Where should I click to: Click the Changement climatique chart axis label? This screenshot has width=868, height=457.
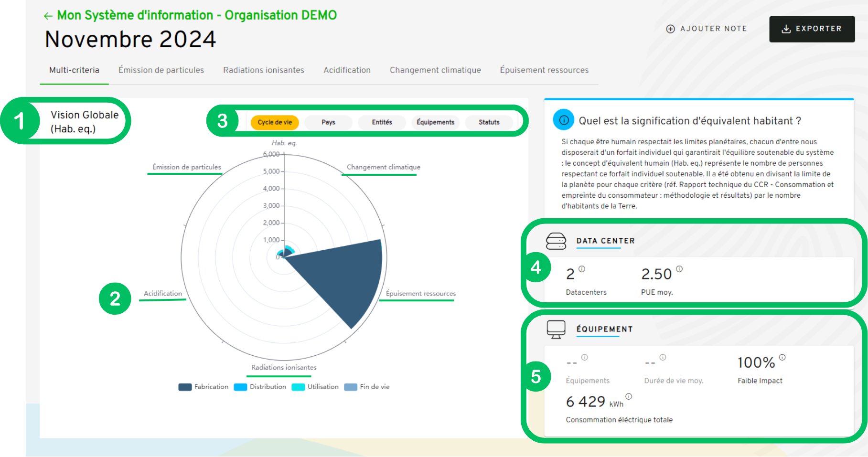pos(383,167)
